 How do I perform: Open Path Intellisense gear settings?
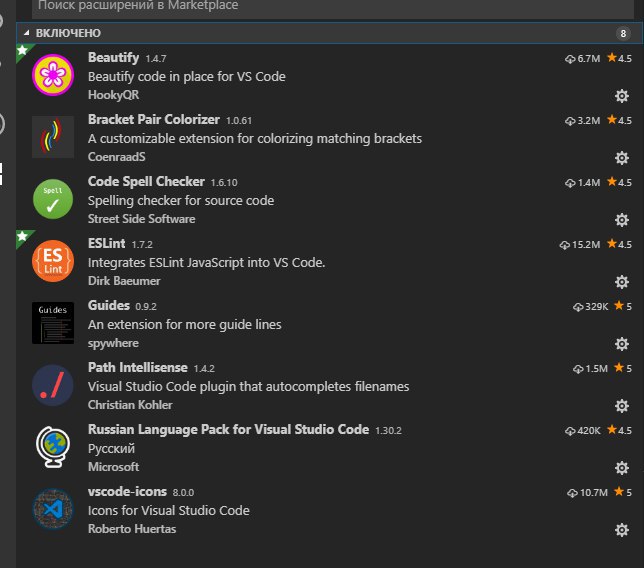(621, 406)
